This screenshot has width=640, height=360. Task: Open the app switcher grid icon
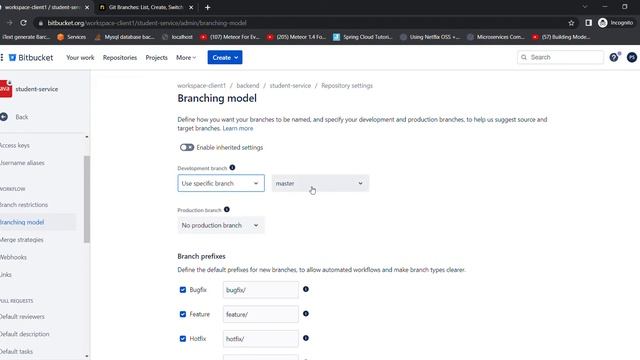(2, 58)
